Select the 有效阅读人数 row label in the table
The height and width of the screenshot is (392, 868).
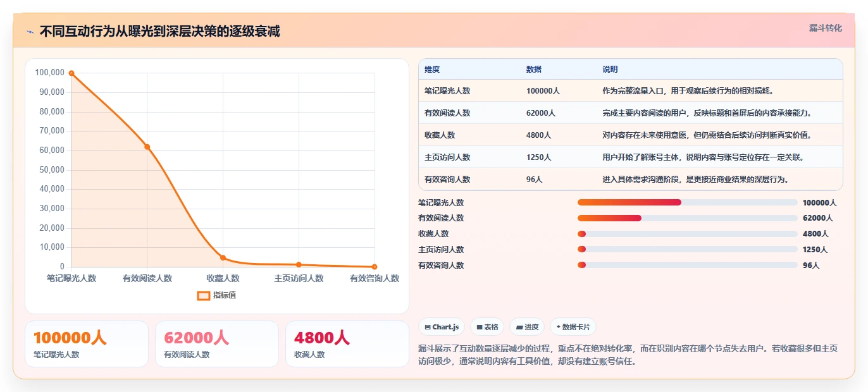click(447, 113)
